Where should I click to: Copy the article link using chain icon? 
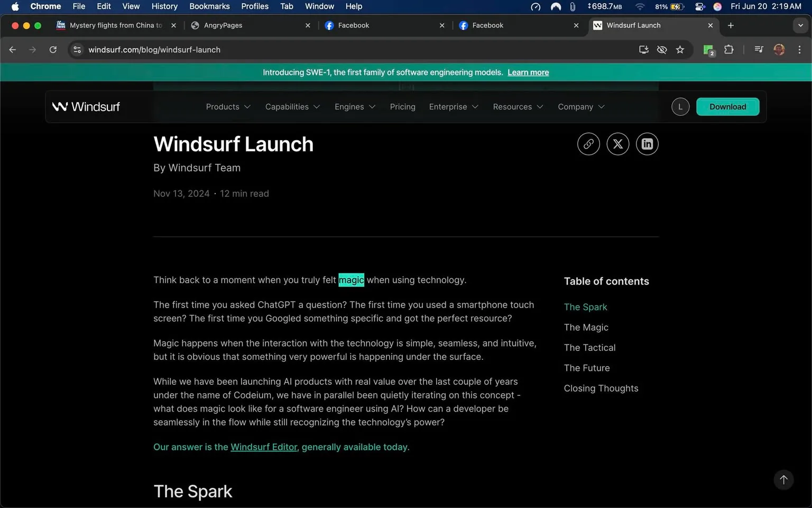pyautogui.click(x=588, y=143)
